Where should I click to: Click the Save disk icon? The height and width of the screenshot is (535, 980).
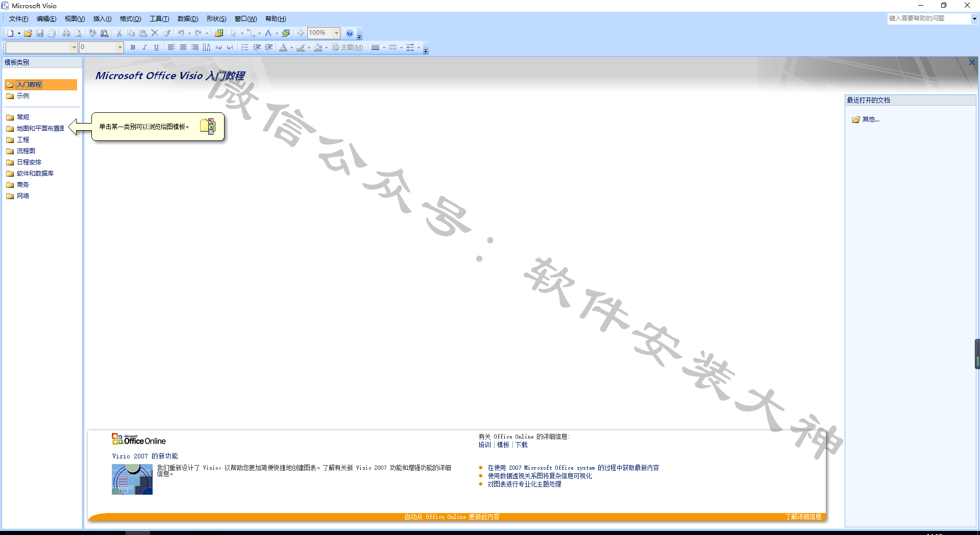pyautogui.click(x=40, y=33)
